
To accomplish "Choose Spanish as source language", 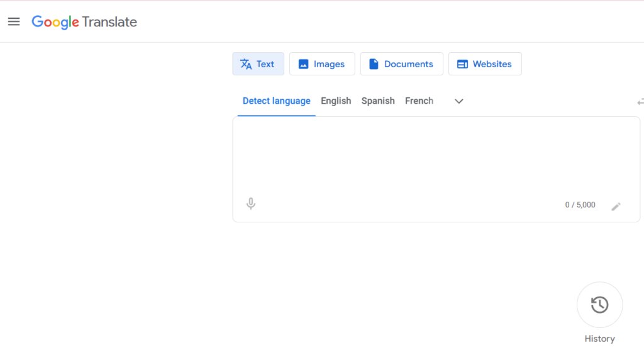I will (378, 101).
